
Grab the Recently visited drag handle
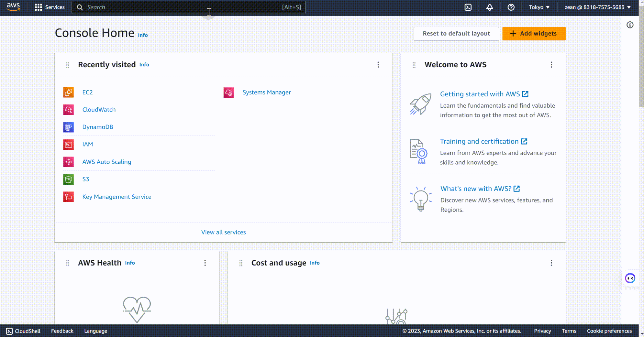coord(68,65)
